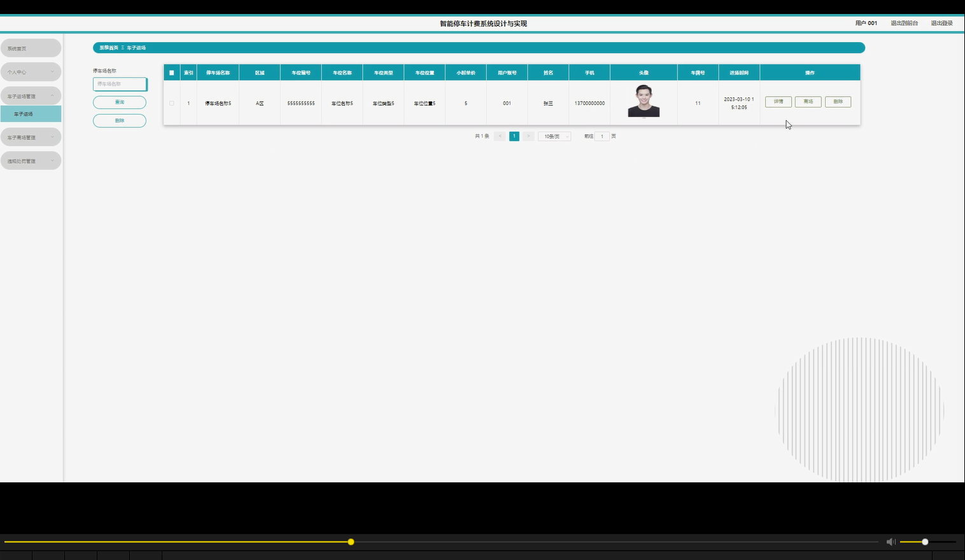Image resolution: width=965 pixels, height=560 pixels.
Task: Mute the video player volume icon
Action: 891,542
